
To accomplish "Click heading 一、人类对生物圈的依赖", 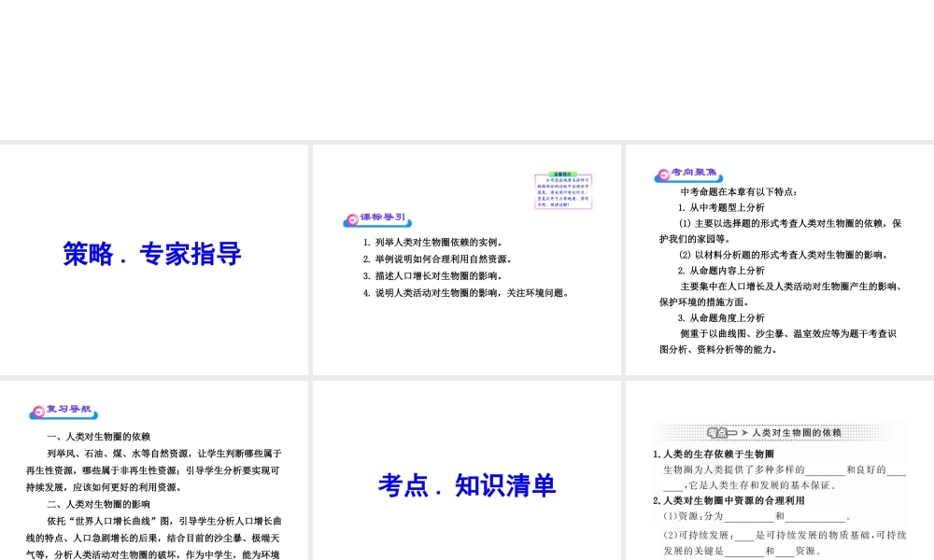I will click(98, 436).
